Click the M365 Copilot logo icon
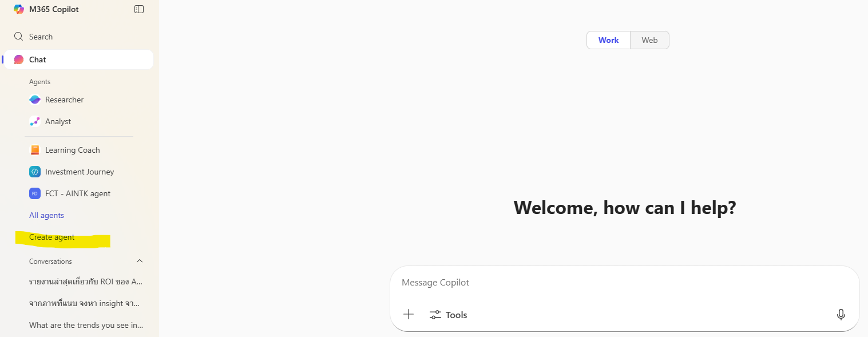The image size is (868, 337). pos(19,9)
